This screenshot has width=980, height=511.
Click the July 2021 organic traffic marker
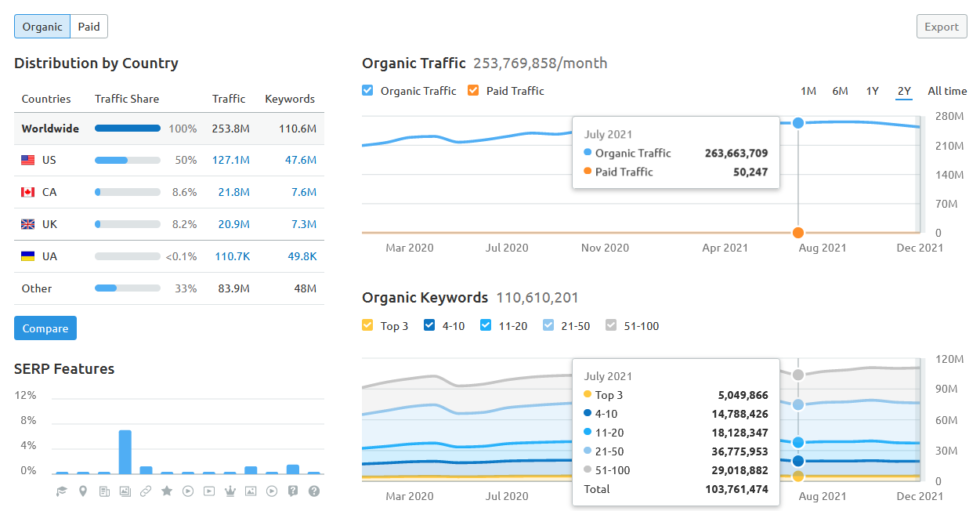tap(798, 122)
